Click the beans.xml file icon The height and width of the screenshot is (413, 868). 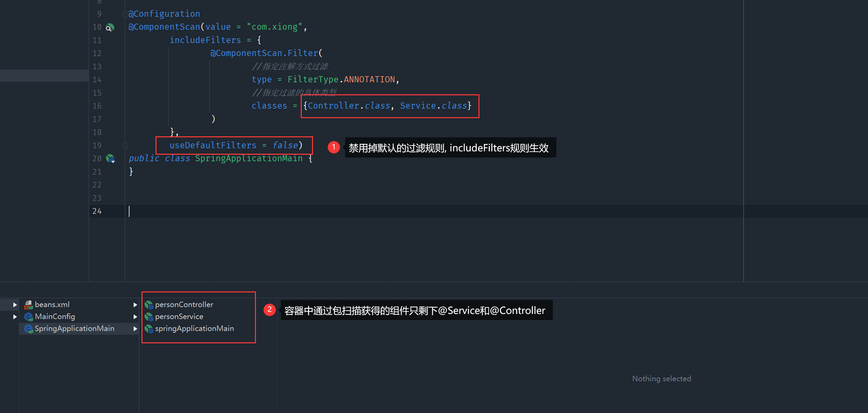coord(29,305)
